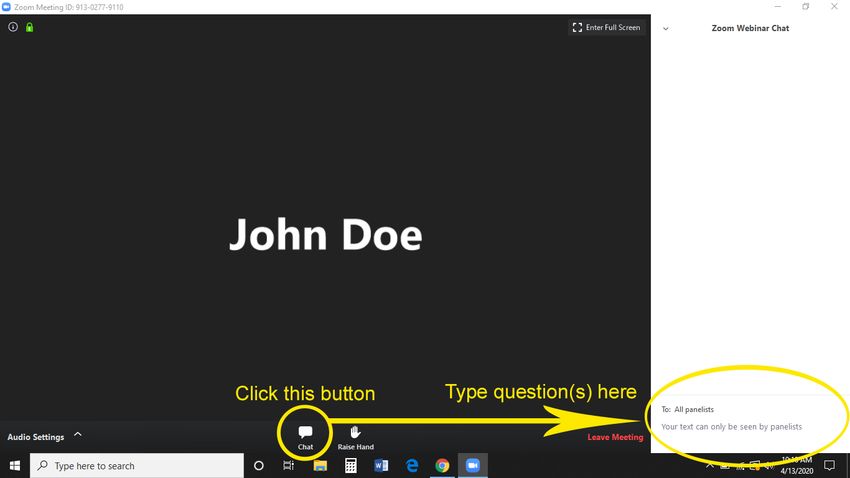Open File Explorer from taskbar
This screenshot has width=850, height=478.
(320, 466)
